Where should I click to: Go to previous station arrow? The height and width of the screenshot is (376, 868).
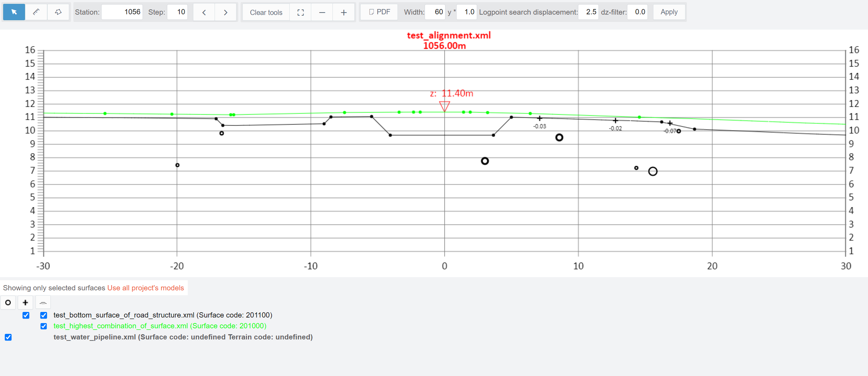204,13
